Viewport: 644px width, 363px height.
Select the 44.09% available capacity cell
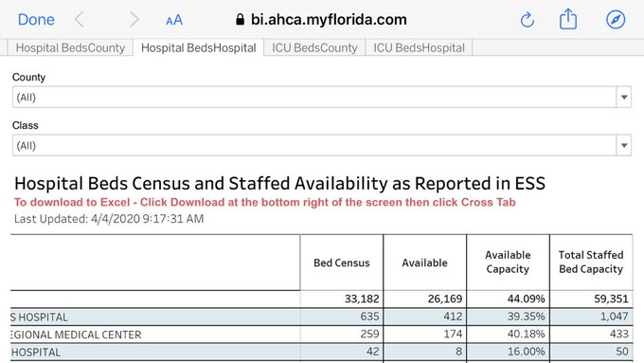coord(527,299)
